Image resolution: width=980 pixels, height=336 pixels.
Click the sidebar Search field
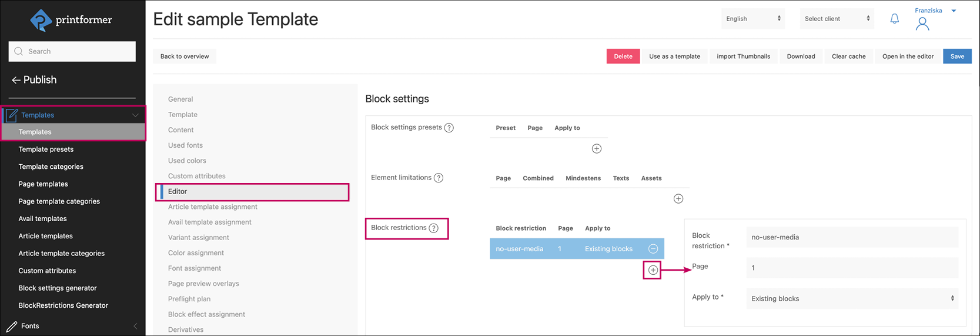[72, 52]
